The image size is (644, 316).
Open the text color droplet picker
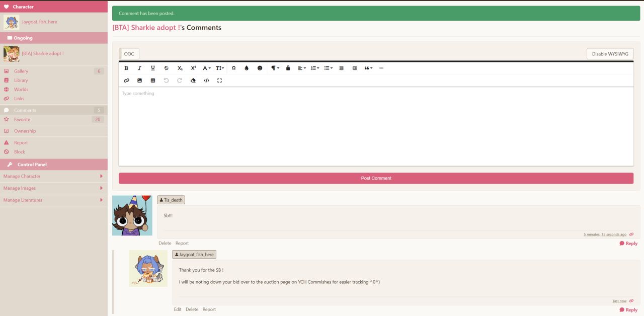coord(247,68)
